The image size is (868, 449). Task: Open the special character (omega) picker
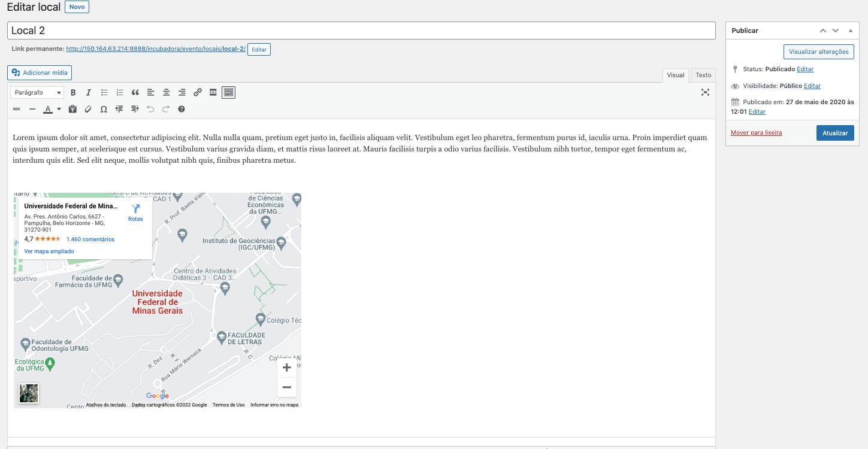coord(104,109)
